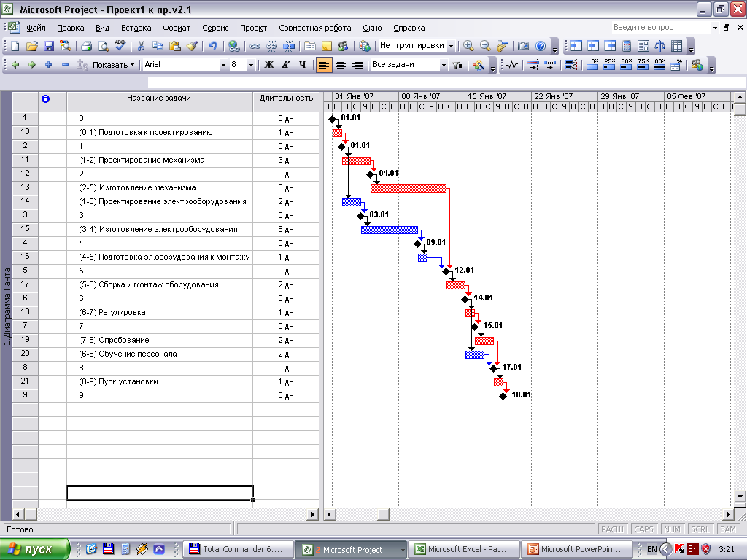Open the 'Нет группировки' grouping dropdown
Viewport: 747px width, 560px height.
tap(451, 46)
